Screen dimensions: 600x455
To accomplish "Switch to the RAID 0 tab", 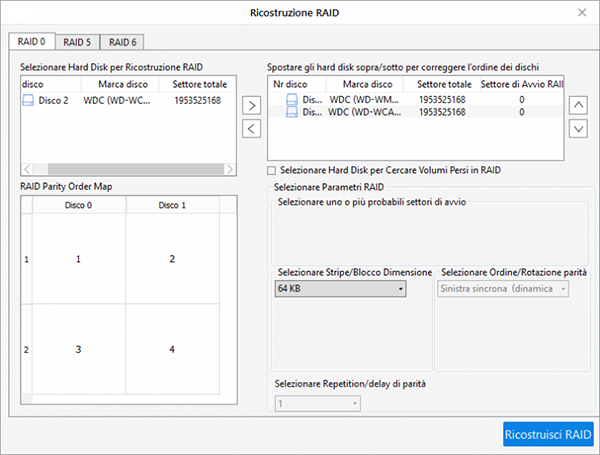I will (x=32, y=41).
